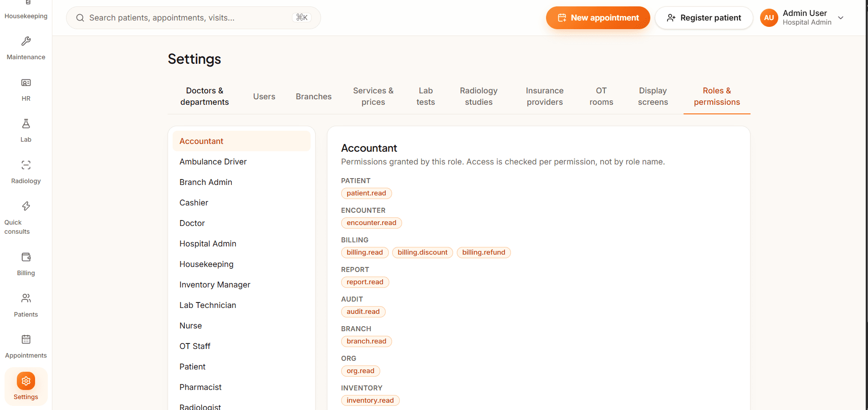Click the ⌘K shortcut badge
The height and width of the screenshot is (410, 868).
pos(302,17)
